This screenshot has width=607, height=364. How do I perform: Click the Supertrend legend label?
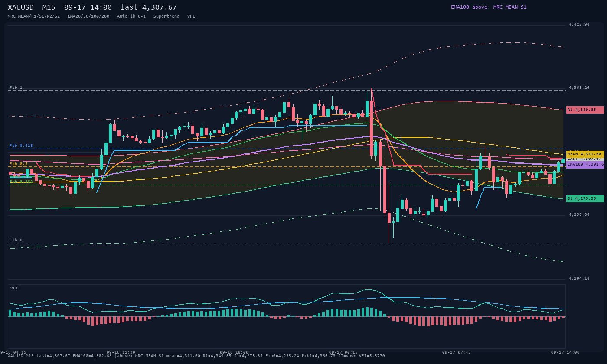(166, 16)
